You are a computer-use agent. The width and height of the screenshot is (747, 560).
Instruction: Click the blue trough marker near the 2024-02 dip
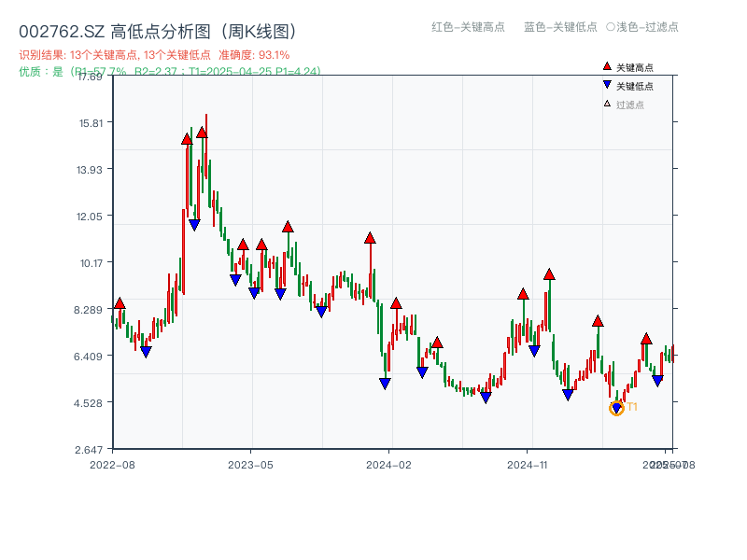383,384
